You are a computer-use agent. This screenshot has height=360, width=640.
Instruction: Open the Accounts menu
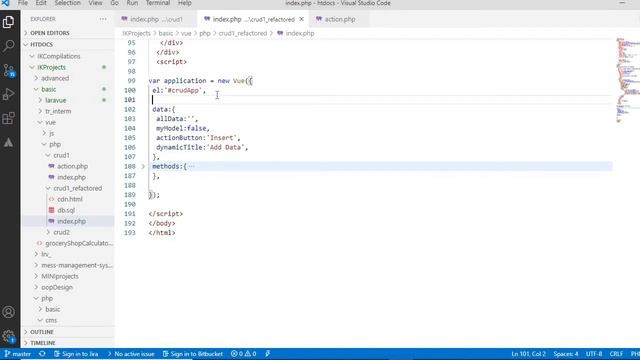point(9,312)
